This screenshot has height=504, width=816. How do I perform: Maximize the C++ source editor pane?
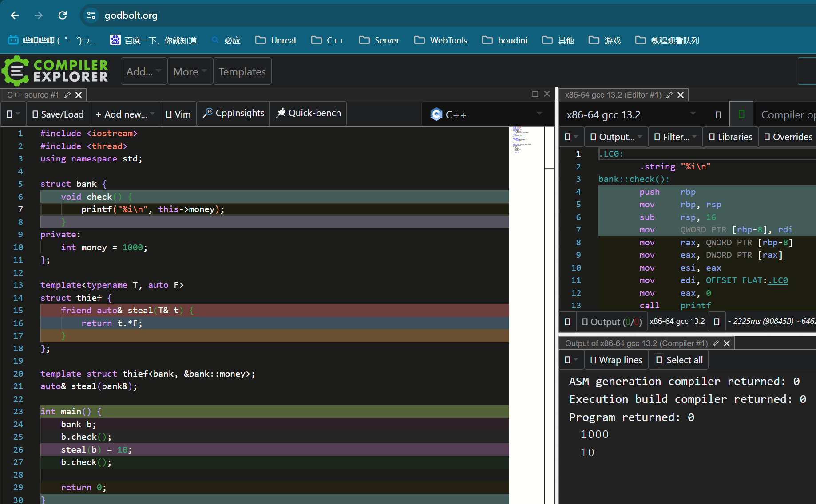point(535,94)
